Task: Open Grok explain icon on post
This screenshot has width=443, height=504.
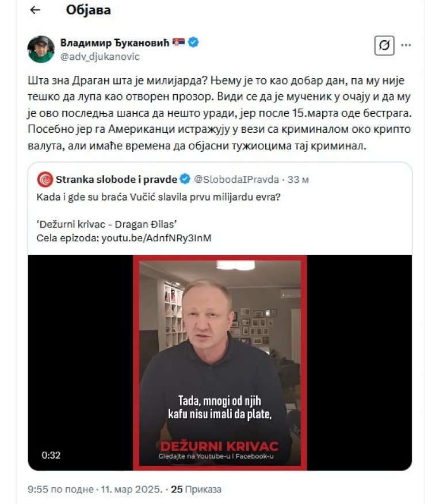Action: [384, 45]
